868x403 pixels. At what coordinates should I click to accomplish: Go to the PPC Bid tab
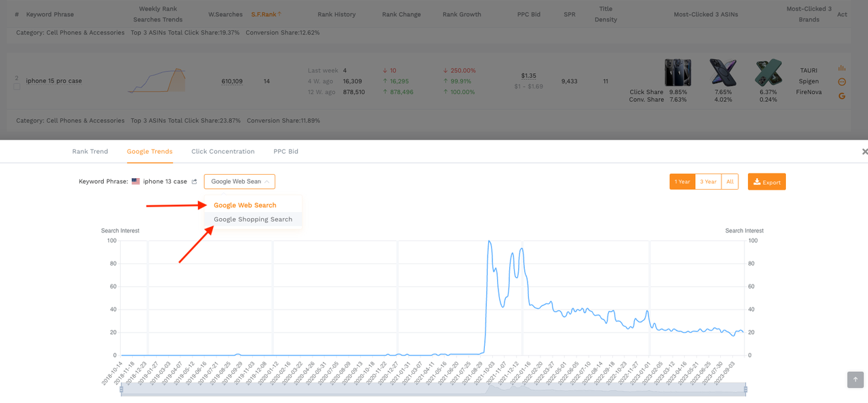click(x=285, y=152)
